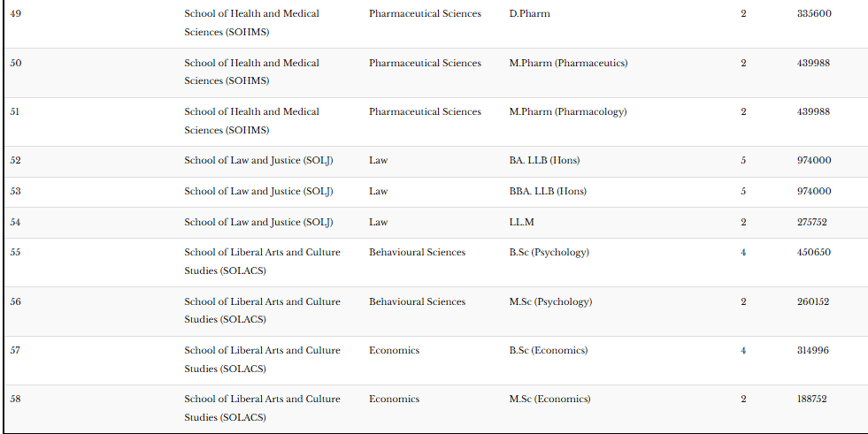868x434 pixels.
Task: Click fee amount 275752 for LL.M
Action: click(812, 222)
